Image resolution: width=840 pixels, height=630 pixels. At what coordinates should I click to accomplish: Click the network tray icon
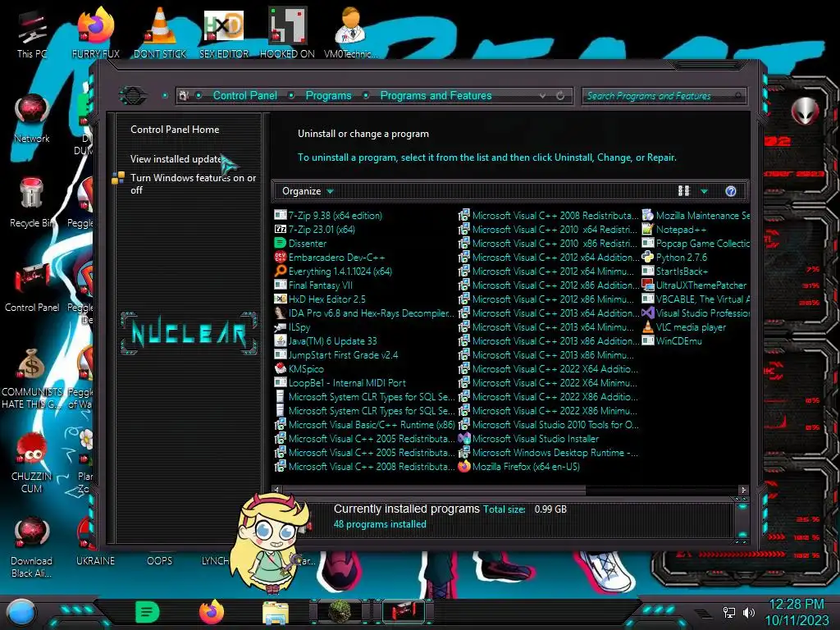pos(729,612)
